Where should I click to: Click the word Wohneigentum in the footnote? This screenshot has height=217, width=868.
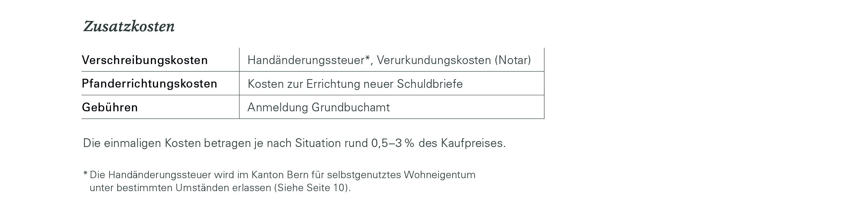pos(440,175)
